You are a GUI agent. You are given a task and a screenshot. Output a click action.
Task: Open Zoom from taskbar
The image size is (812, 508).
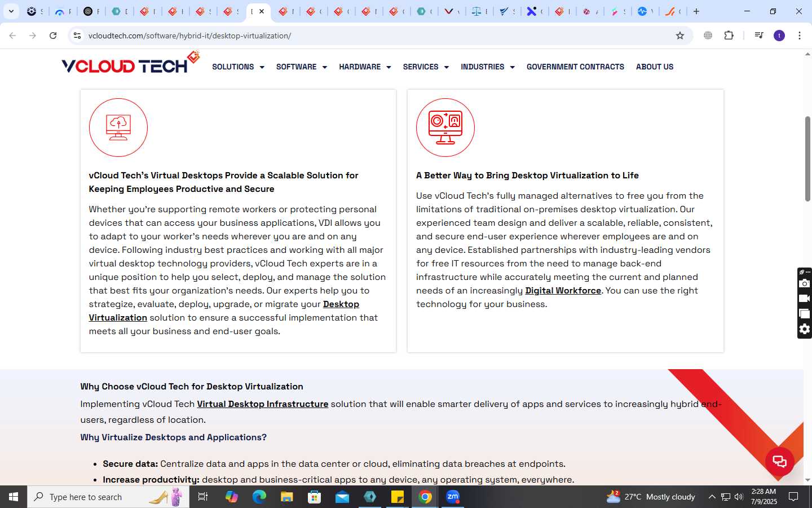coord(453,497)
